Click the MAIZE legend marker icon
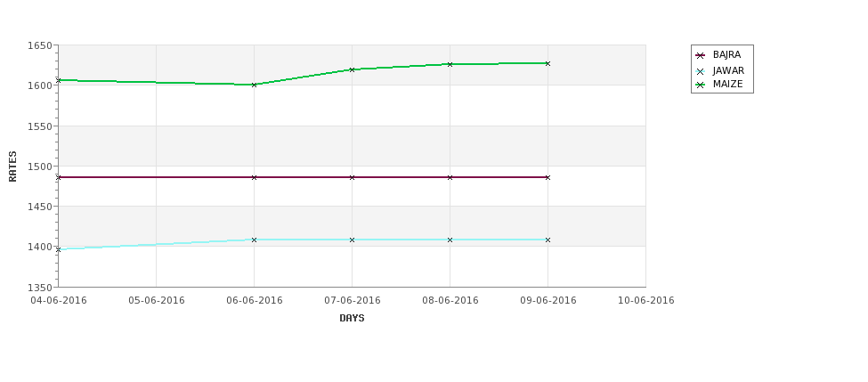Image resolution: width=868 pixels, height=382 pixels. click(701, 85)
